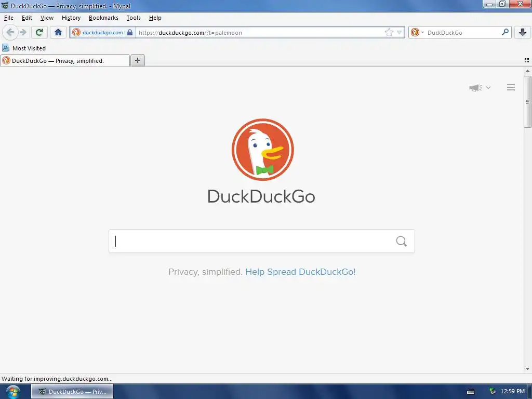
Task: Open the Bookmarks menu
Action: (x=103, y=18)
